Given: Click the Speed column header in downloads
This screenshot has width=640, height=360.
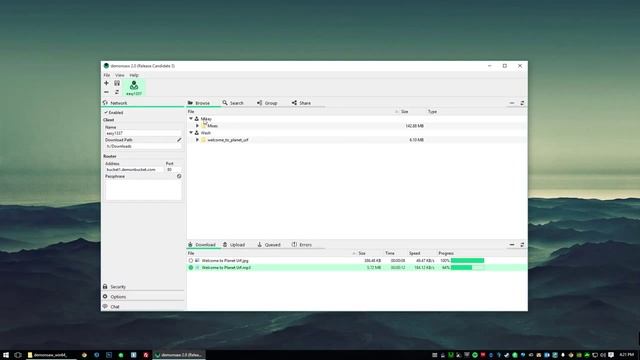Looking at the screenshot, I should (x=414, y=253).
